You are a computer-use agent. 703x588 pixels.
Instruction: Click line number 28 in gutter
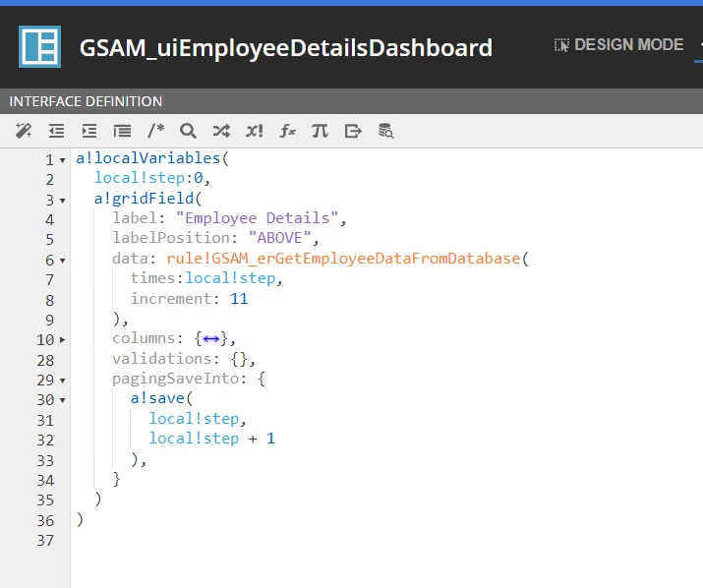(x=45, y=360)
